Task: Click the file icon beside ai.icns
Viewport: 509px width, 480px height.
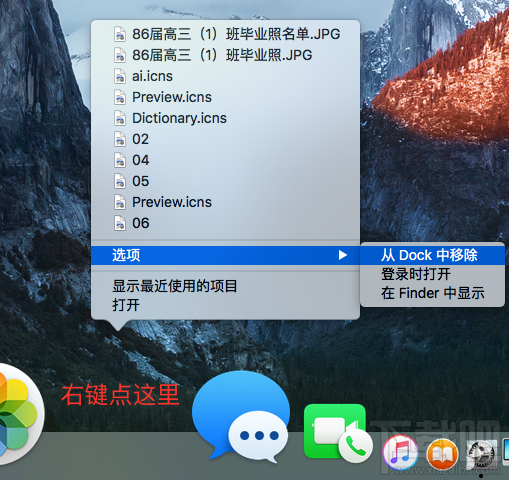Action: (x=120, y=76)
